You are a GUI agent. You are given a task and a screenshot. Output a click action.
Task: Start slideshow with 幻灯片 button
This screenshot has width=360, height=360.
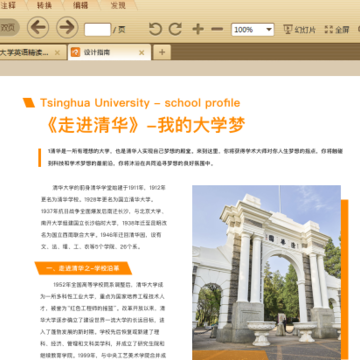(x=300, y=30)
